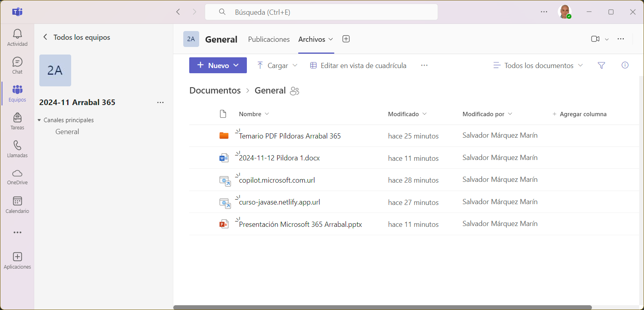The height and width of the screenshot is (310, 644).
Task: Click 'hace 25 minutos' modified cell
Action: pyautogui.click(x=413, y=136)
